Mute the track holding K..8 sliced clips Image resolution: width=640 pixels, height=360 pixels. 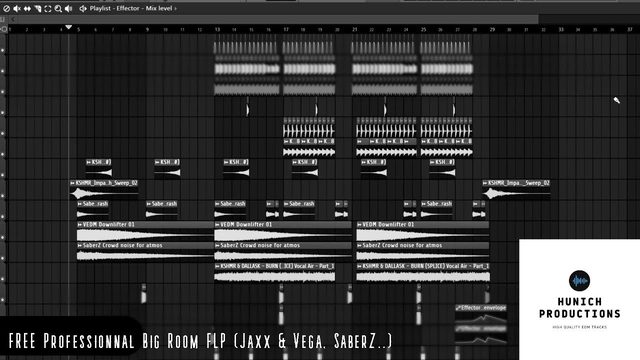tap(3, 154)
